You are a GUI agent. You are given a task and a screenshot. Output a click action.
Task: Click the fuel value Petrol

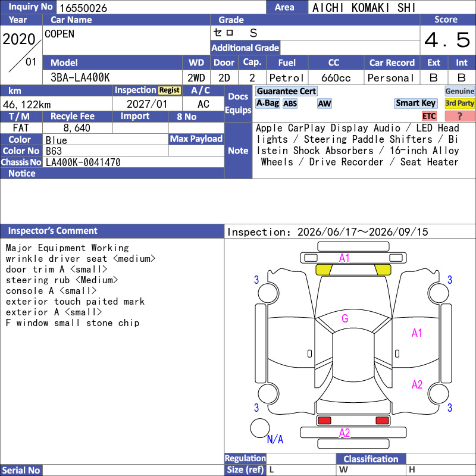coord(287,78)
